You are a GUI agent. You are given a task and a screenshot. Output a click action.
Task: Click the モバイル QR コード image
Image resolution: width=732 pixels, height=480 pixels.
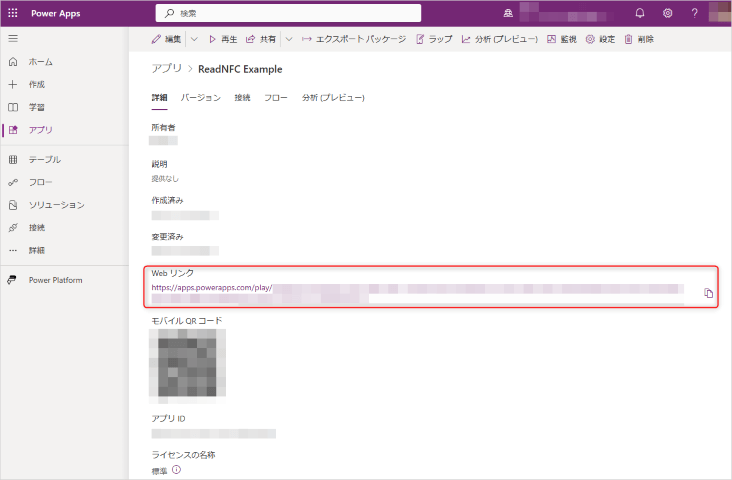[x=187, y=366]
